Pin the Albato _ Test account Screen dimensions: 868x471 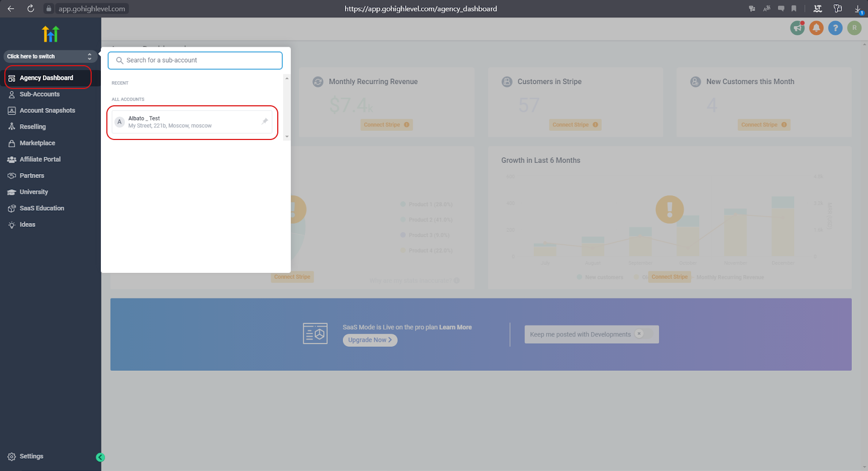pos(265,122)
